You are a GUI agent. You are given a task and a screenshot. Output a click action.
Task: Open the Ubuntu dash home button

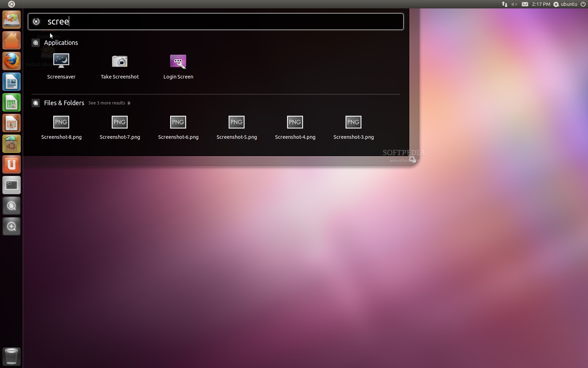(x=12, y=4)
